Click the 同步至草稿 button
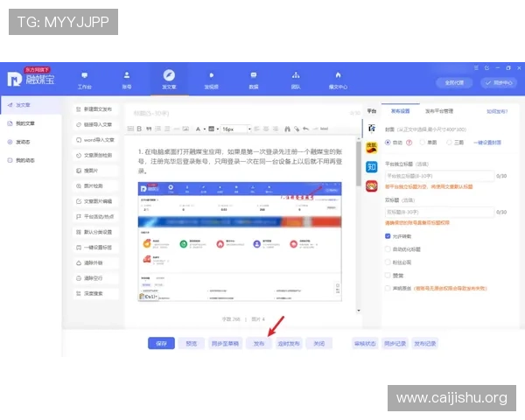 tap(225, 343)
